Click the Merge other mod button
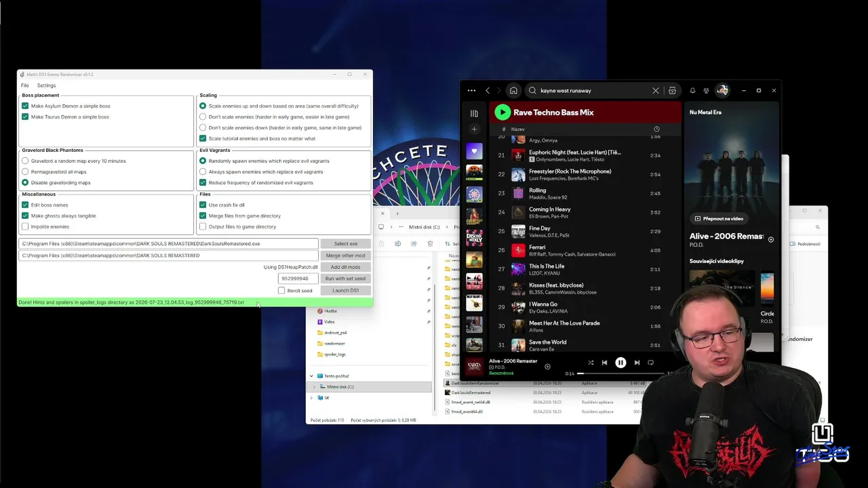868x488 pixels. [345, 256]
